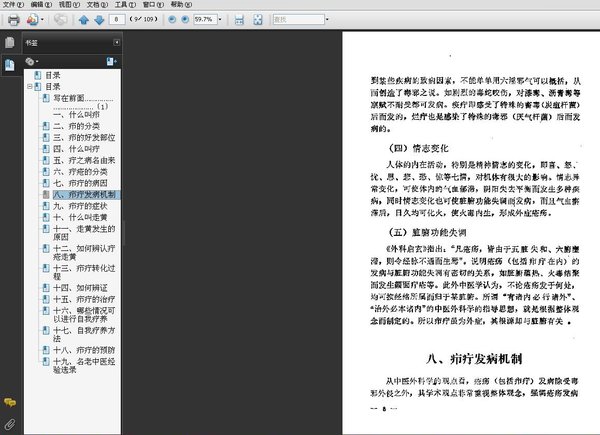Open the bookmark options gear dropdown
The image size is (600, 435).
(32, 61)
